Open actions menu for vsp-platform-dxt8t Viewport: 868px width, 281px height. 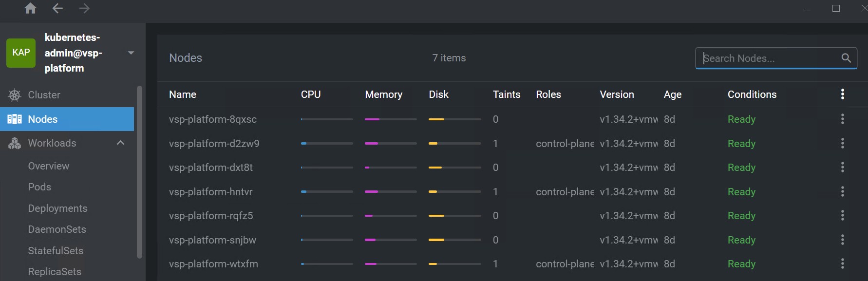(x=842, y=167)
